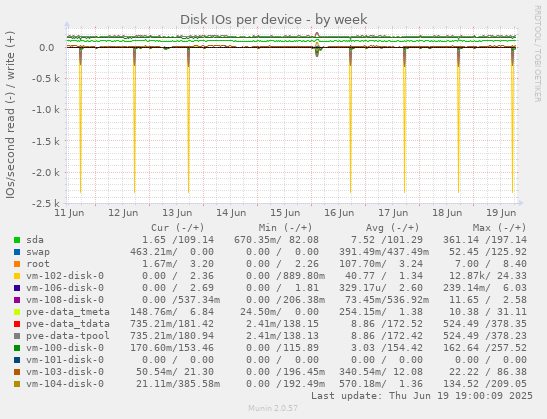Select the 'pve-data-tpool' legend label

68,336
